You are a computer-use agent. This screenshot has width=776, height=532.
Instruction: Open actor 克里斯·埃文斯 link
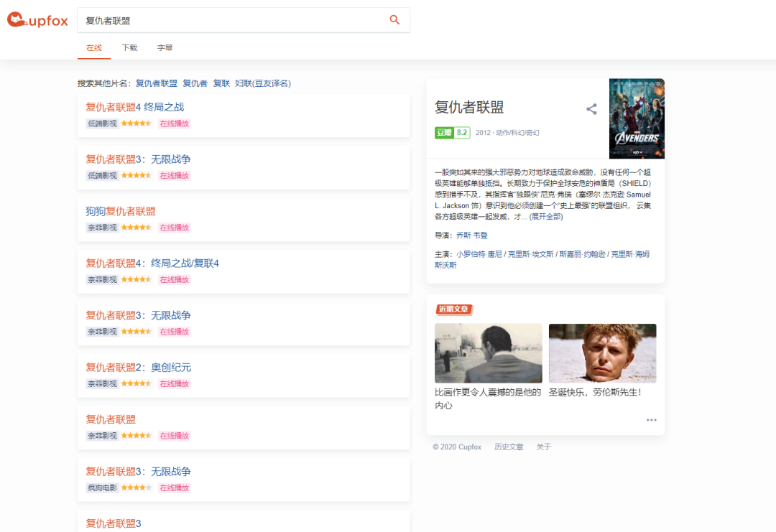click(530, 254)
